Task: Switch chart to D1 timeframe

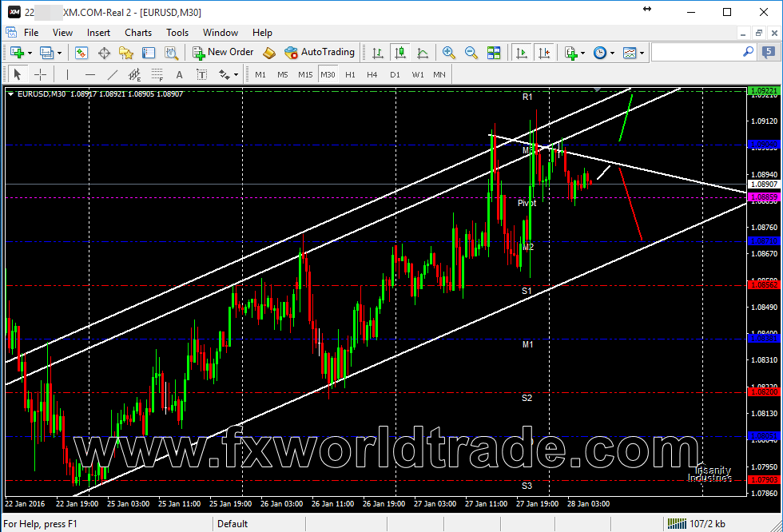Action: pos(395,74)
